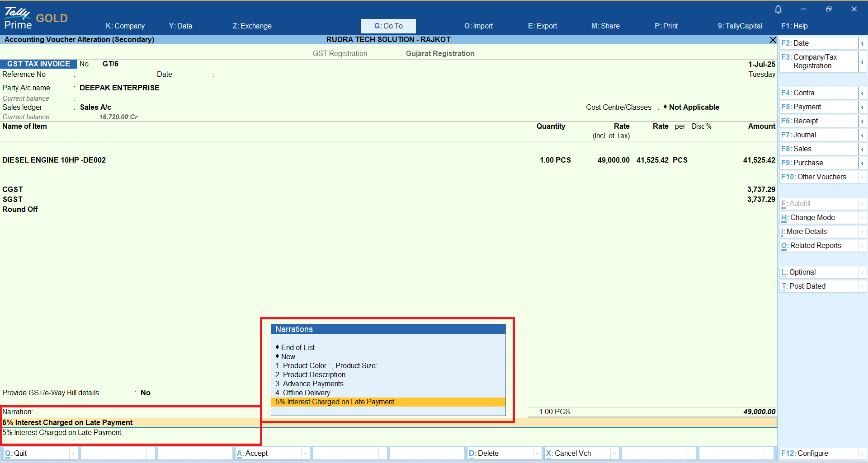Expand the F8 Sales chevron arrow
This screenshot has height=463, width=868.
[x=862, y=149]
